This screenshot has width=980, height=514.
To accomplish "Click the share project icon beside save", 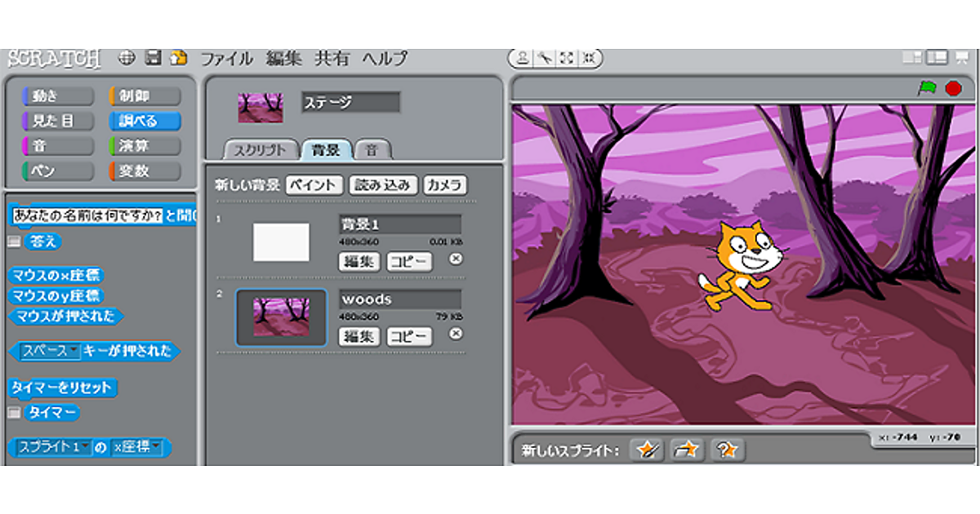I will coord(178,58).
